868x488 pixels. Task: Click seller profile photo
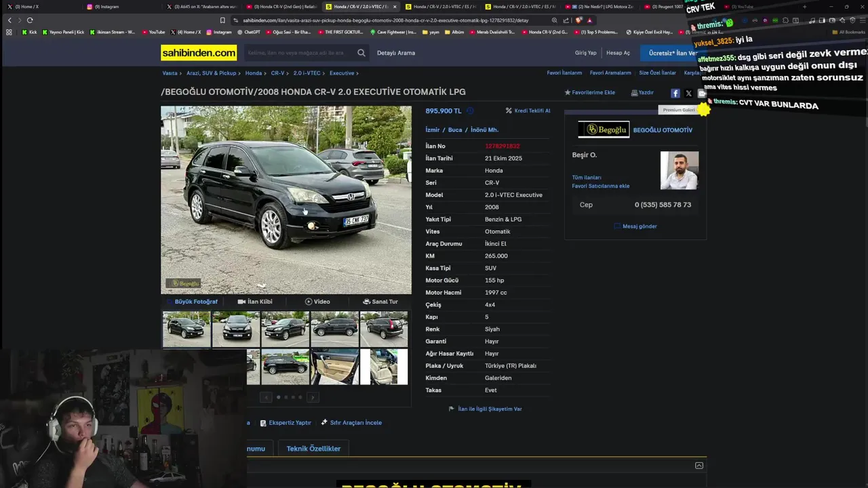tap(679, 170)
